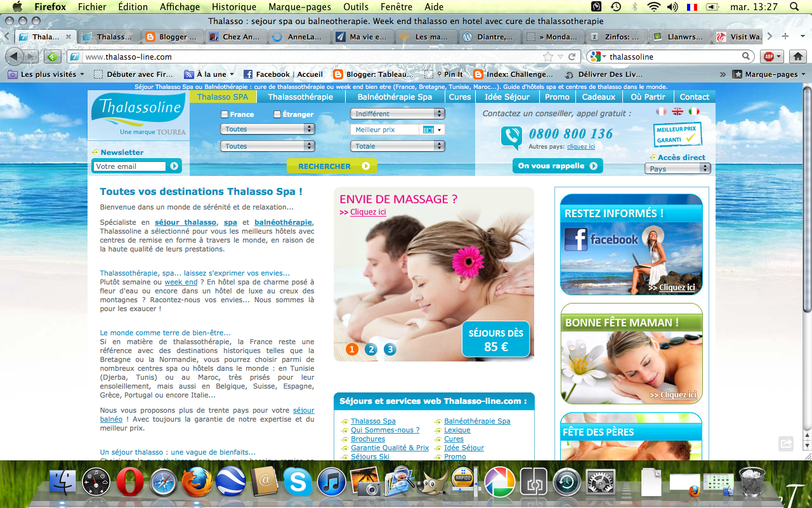Open the Idée Séjour tab
The image size is (812, 508).
pos(507,97)
